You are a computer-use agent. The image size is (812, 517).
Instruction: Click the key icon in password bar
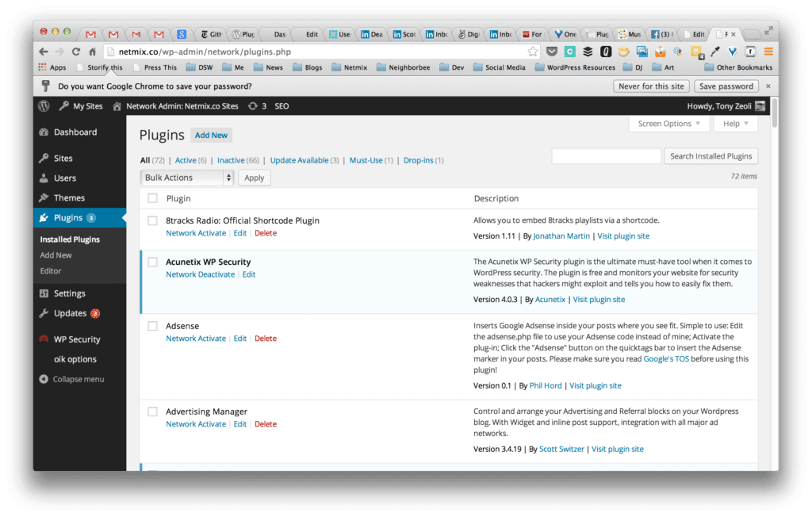pyautogui.click(x=45, y=86)
